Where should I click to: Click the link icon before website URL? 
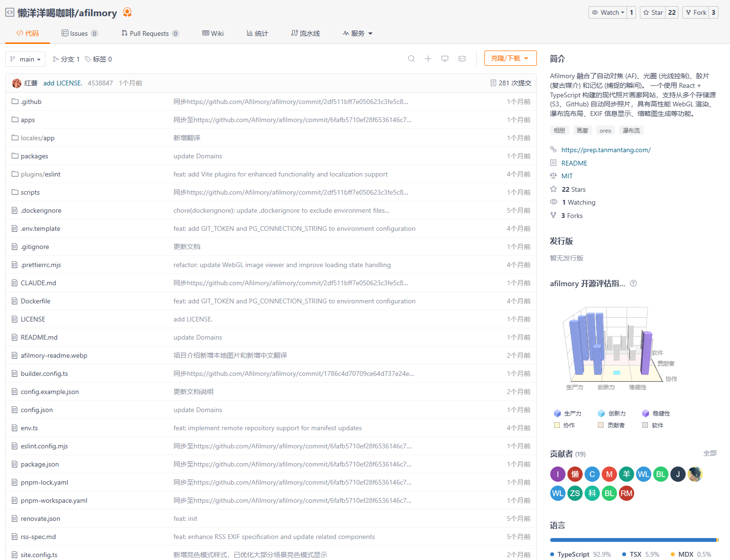[554, 150]
